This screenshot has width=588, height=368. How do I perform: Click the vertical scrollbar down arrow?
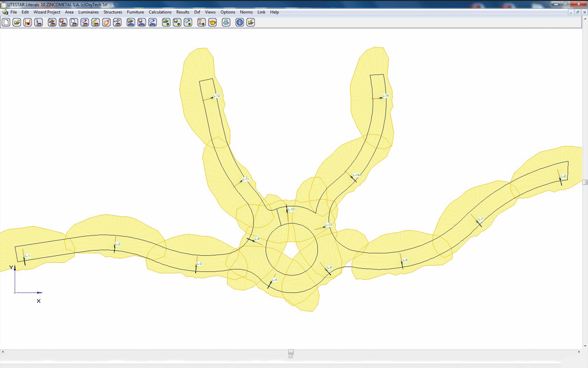click(x=585, y=346)
